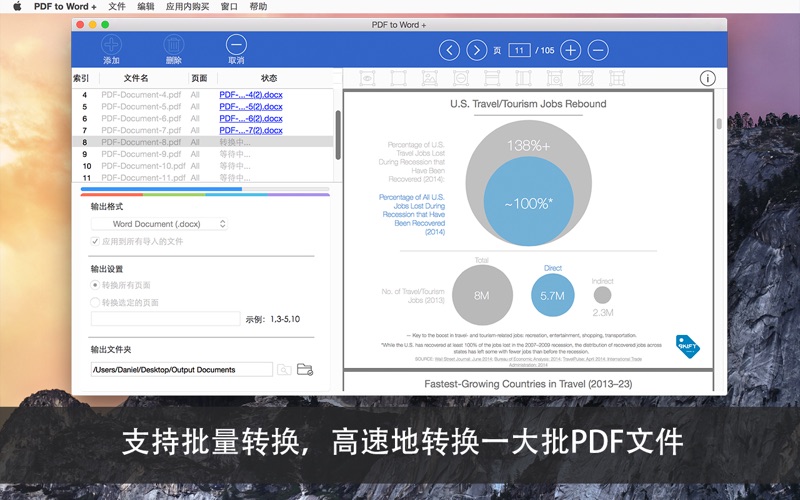
Task: Open converted file PDF-...-7(2).docx link
Action: coord(251,130)
